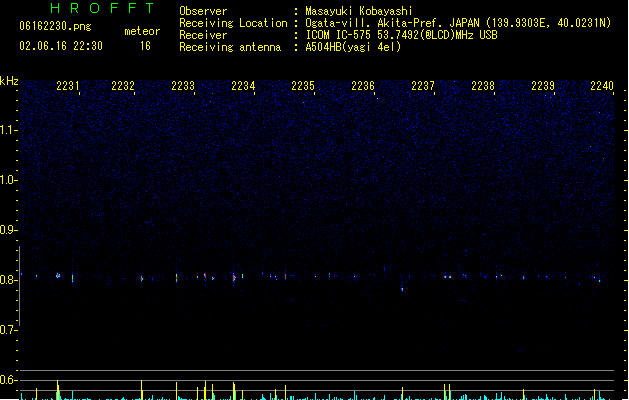This screenshot has width=629, height=400.
Task: Click the 0.6 kHz axis label
Action: (x=8, y=380)
